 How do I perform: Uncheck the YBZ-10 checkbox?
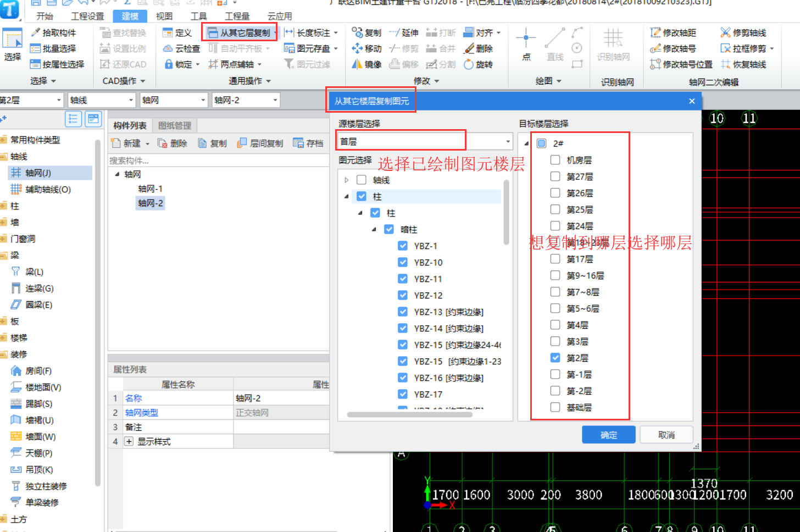pos(403,262)
